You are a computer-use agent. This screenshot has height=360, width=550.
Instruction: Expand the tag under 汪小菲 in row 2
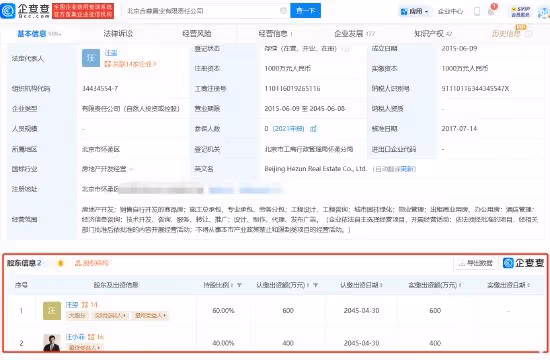point(84,348)
